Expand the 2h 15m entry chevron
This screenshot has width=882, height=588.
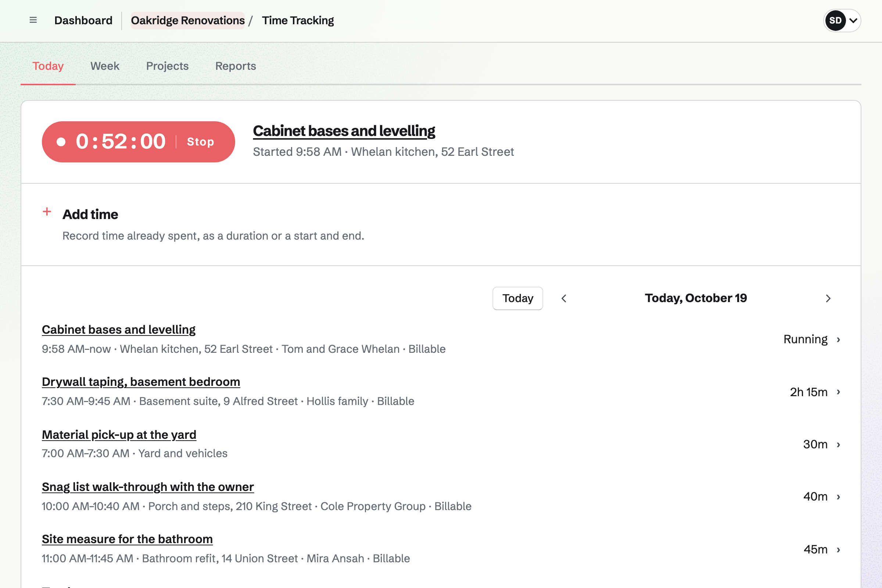pos(839,392)
